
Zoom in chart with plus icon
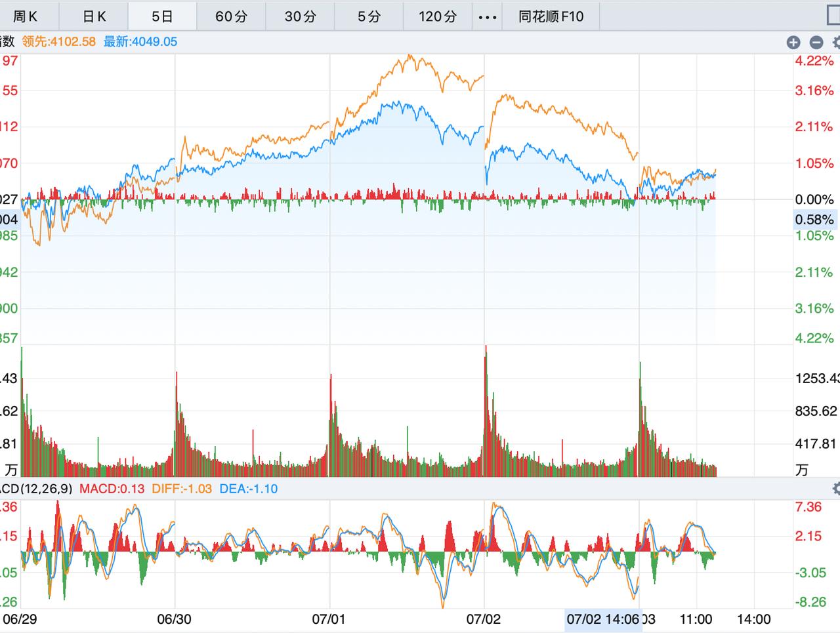tap(793, 43)
